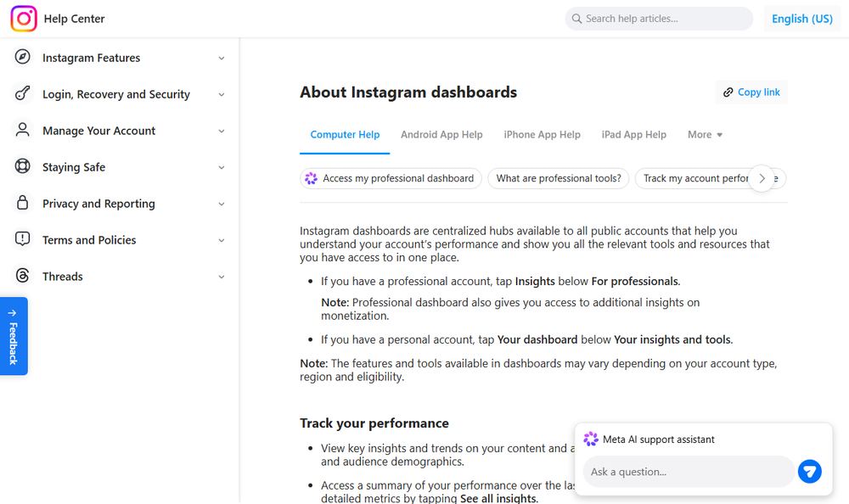This screenshot has width=849, height=504.
Task: Open the Terms and Policies menu
Action: point(120,240)
